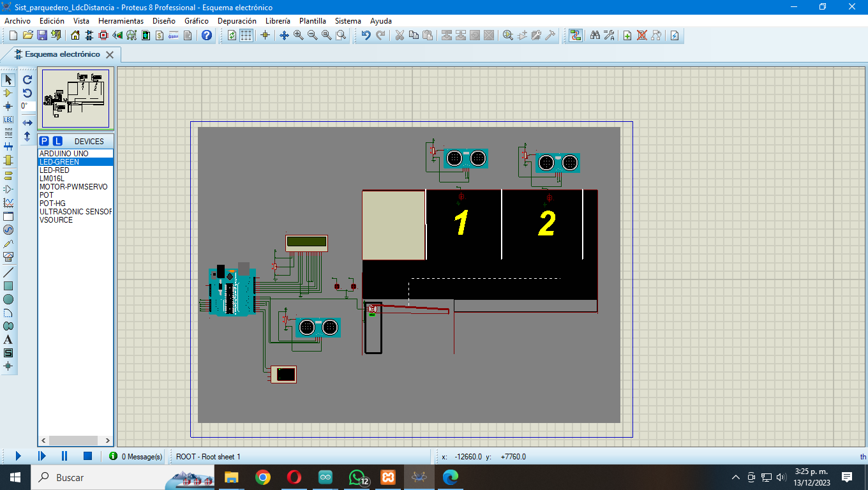Choose the Selection Mode arrow tool
Screen dimensions: 868x490
coord(8,80)
